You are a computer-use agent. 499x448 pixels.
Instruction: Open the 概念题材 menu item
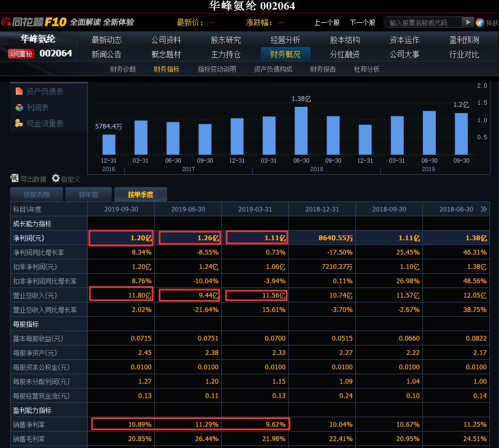[166, 54]
